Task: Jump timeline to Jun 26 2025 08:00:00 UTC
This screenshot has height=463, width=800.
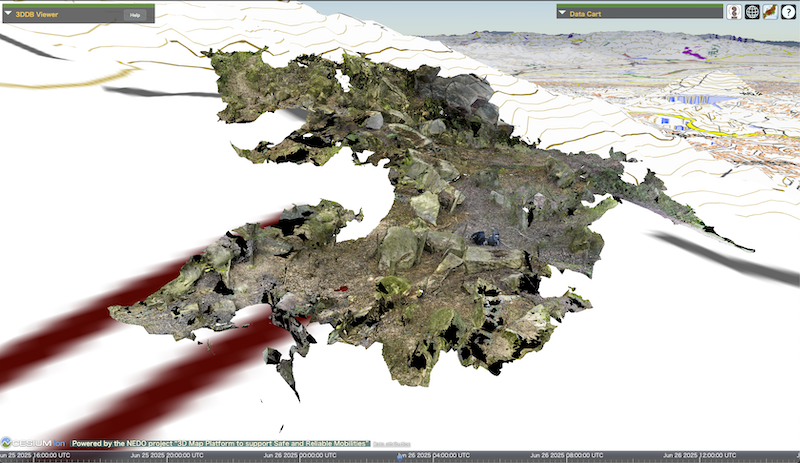Action: coord(566,455)
